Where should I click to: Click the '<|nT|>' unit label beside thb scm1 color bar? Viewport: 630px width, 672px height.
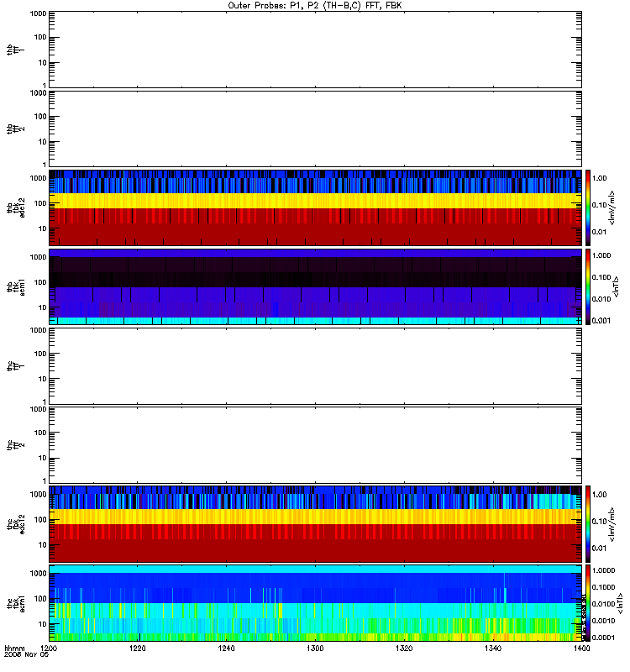tap(617, 286)
